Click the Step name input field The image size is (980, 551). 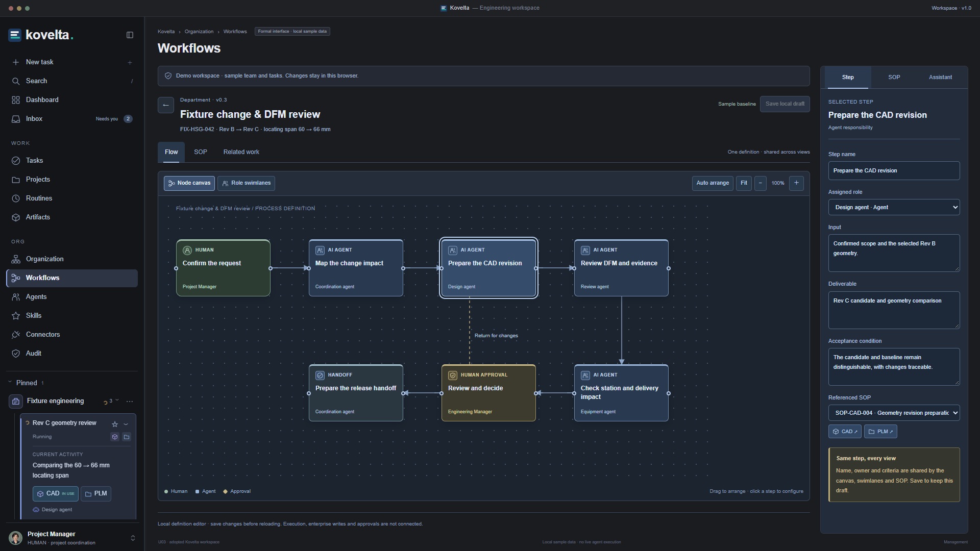pos(894,171)
